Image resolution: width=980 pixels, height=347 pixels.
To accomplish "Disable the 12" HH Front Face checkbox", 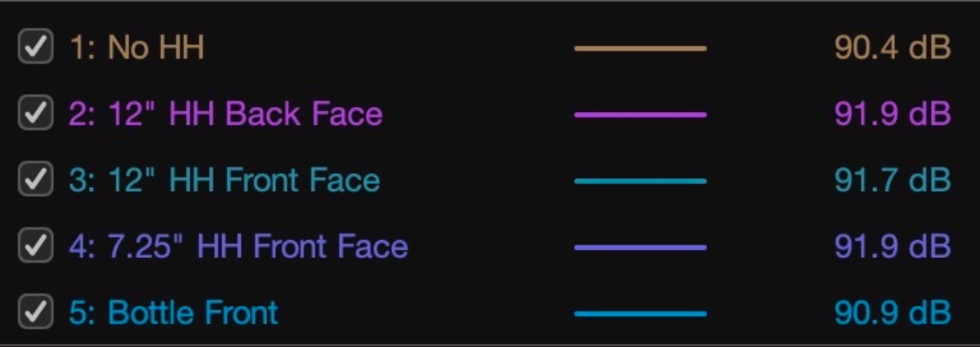I will 35,180.
